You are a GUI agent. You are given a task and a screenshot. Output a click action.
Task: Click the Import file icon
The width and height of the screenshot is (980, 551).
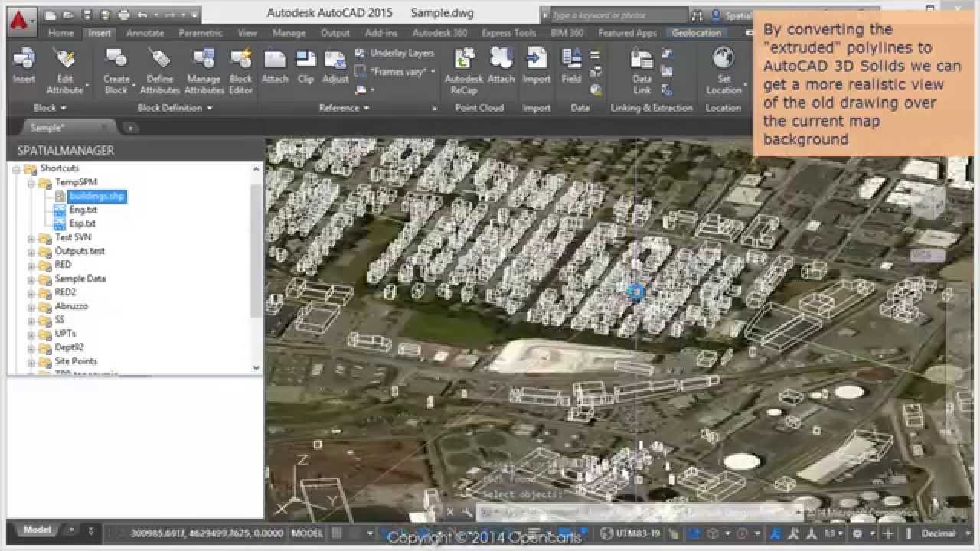pos(537,58)
